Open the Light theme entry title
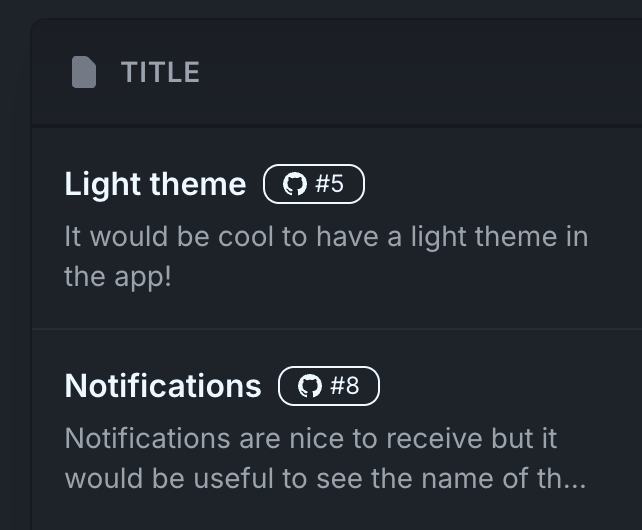642x530 pixels. 155,184
